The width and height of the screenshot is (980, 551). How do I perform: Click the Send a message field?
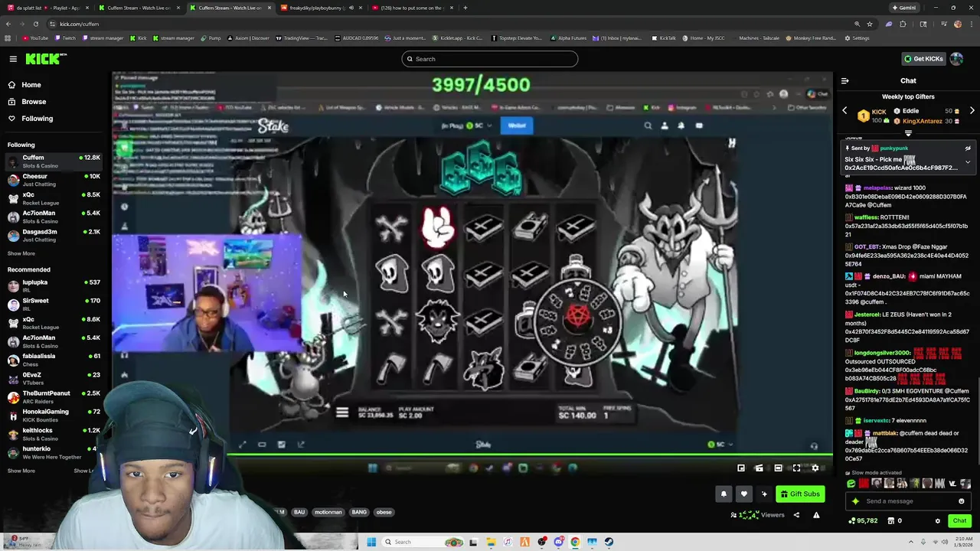(908, 501)
